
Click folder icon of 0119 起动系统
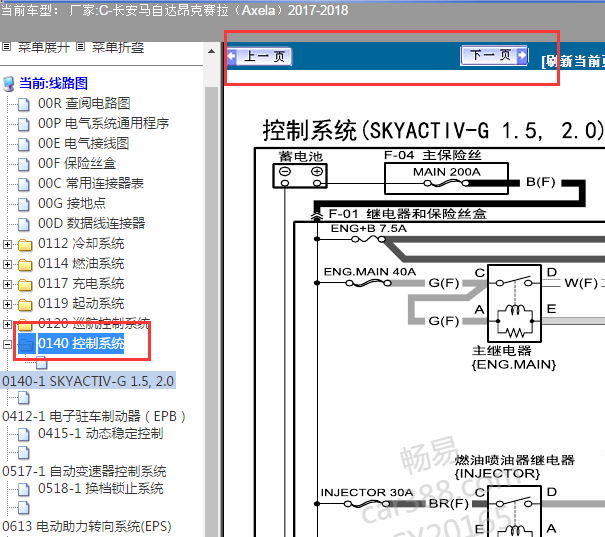(25, 305)
